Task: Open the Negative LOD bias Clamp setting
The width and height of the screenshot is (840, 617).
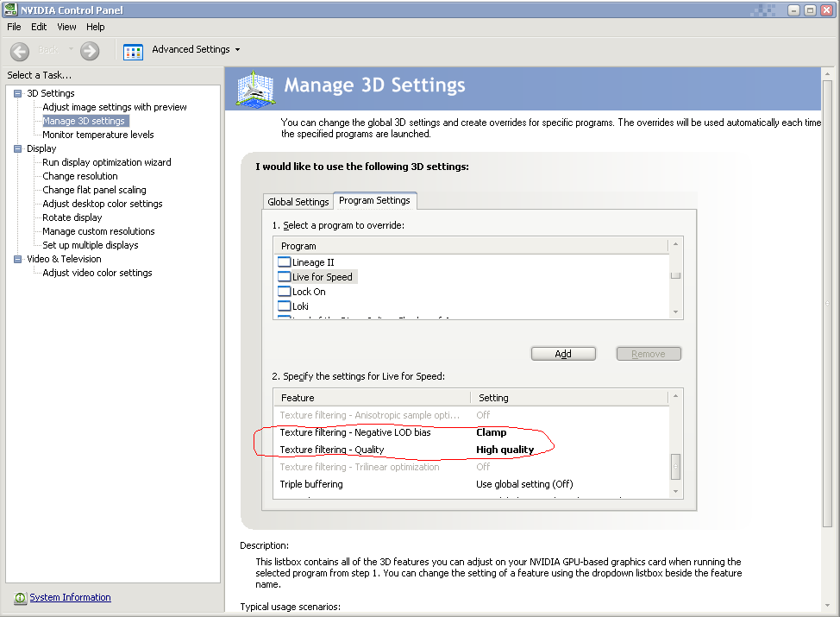Action: click(492, 432)
